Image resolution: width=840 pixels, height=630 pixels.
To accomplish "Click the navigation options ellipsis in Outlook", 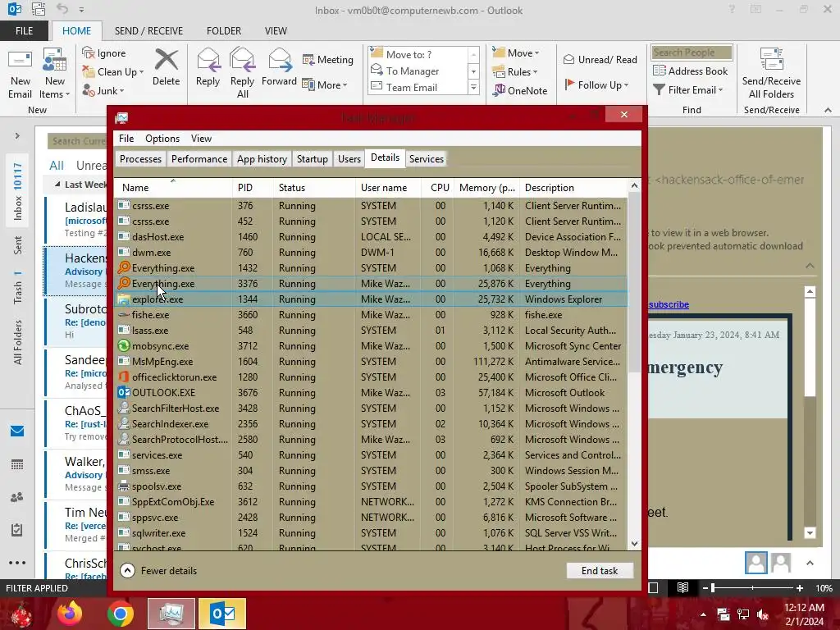I will (17, 563).
